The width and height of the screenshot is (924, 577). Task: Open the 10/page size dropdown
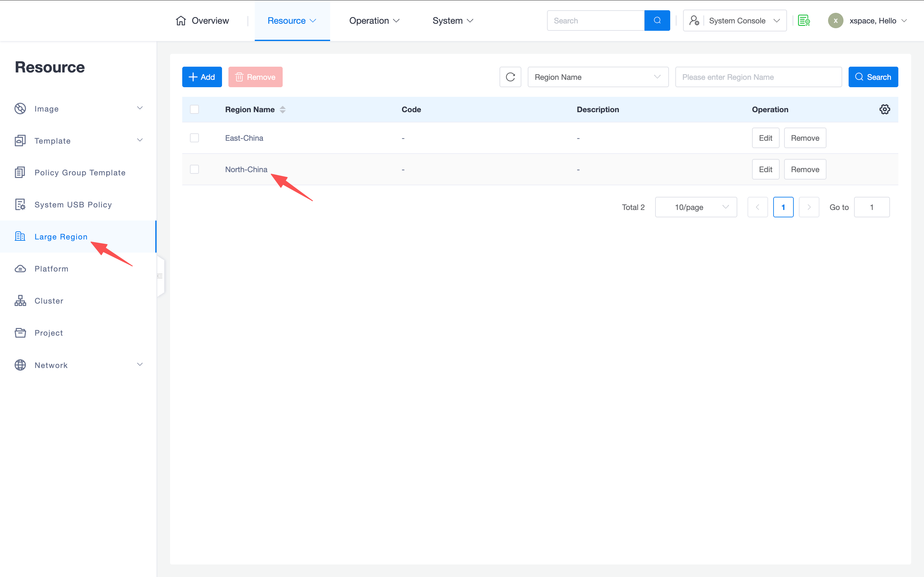click(696, 207)
